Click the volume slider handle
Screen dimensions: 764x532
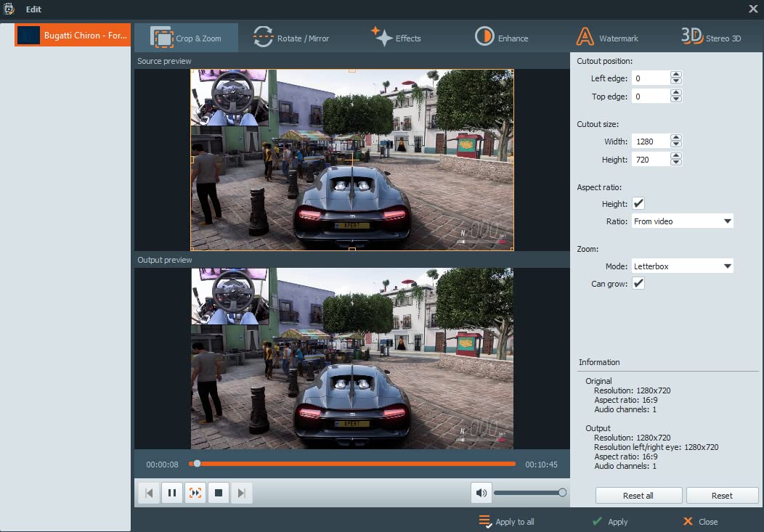[562, 493]
